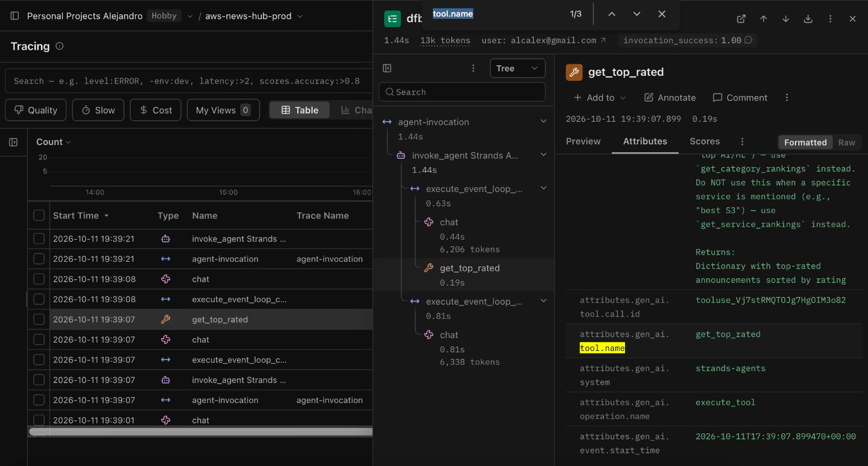Open My Views
Image resolution: width=868 pixels, height=466 pixels.
coord(223,110)
